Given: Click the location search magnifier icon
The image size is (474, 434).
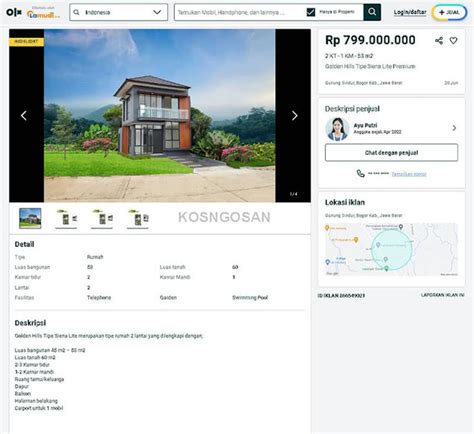Looking at the screenshot, I should pyautogui.click(x=76, y=12).
